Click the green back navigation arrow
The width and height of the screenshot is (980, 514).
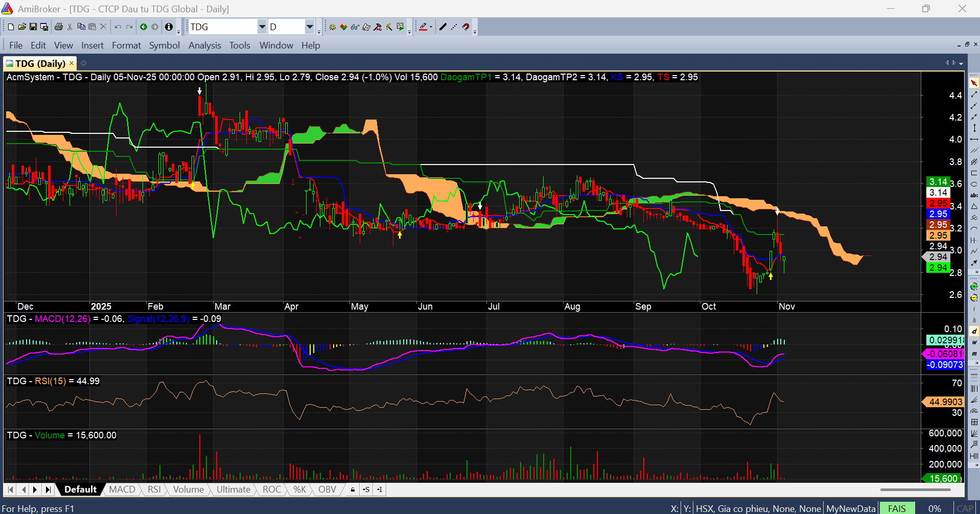[144, 27]
